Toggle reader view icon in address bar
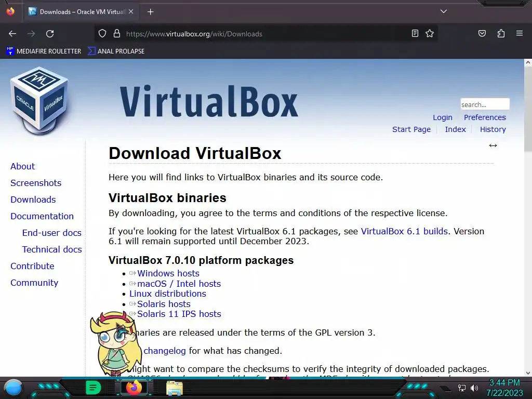Image resolution: width=532 pixels, height=399 pixels. (x=415, y=33)
